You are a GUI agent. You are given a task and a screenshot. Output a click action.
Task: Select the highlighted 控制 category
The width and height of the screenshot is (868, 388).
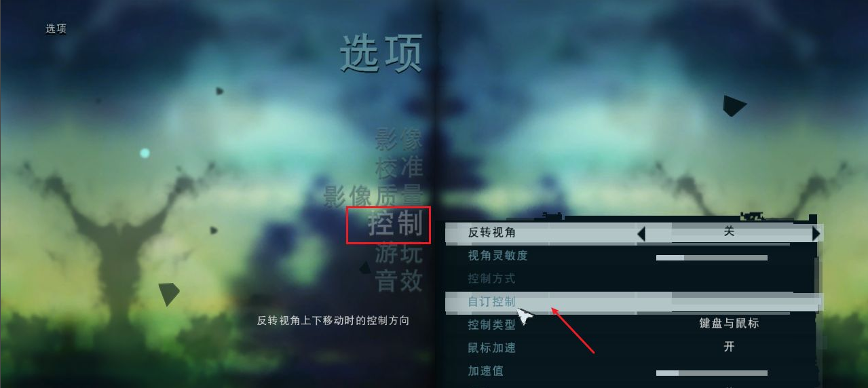point(396,224)
